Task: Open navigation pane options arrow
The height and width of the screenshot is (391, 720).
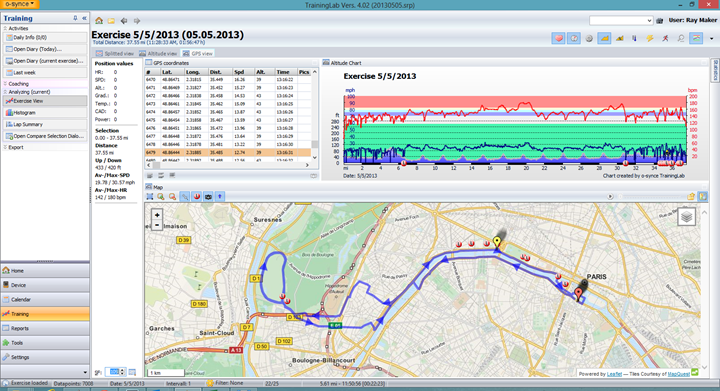Action: click(x=85, y=372)
